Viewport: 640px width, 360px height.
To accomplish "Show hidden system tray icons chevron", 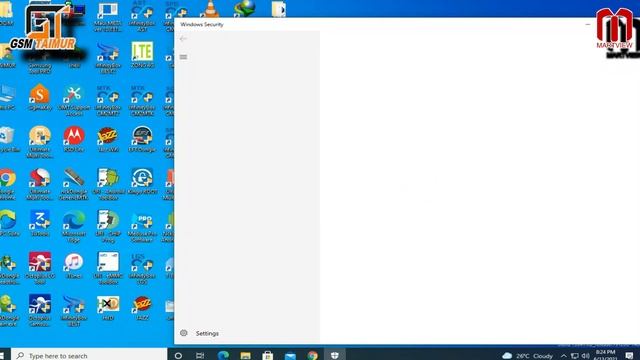I will pos(564,356).
